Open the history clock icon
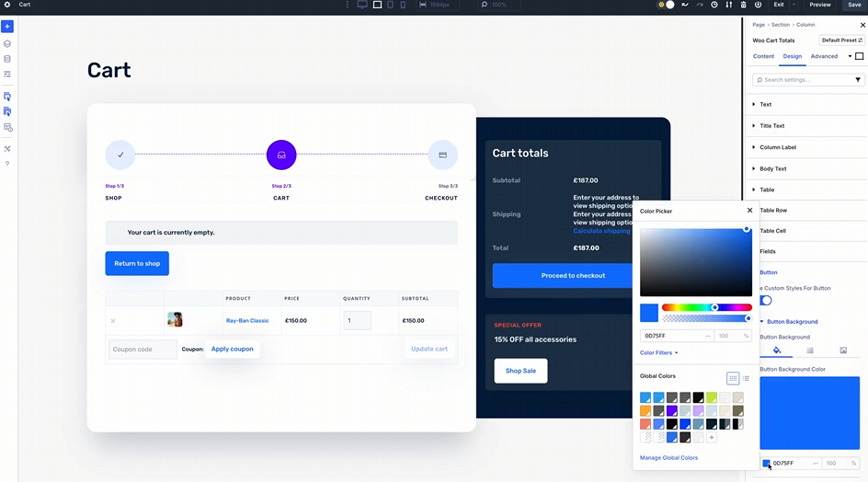 coord(714,5)
